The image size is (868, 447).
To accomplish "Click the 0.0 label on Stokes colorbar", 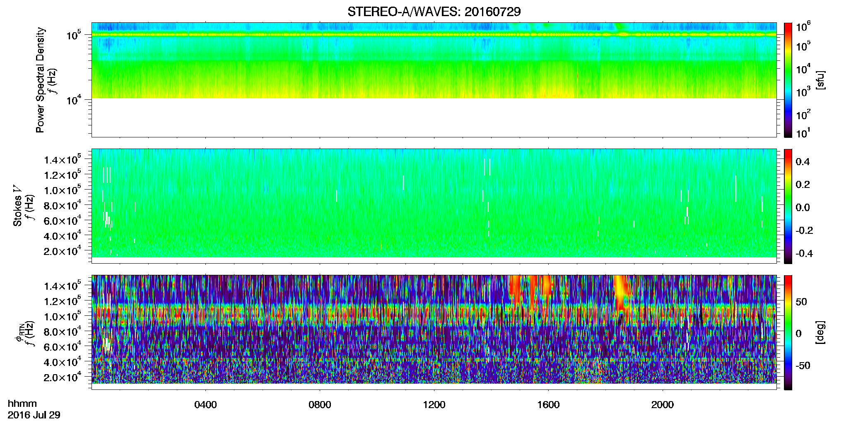I will pos(803,207).
